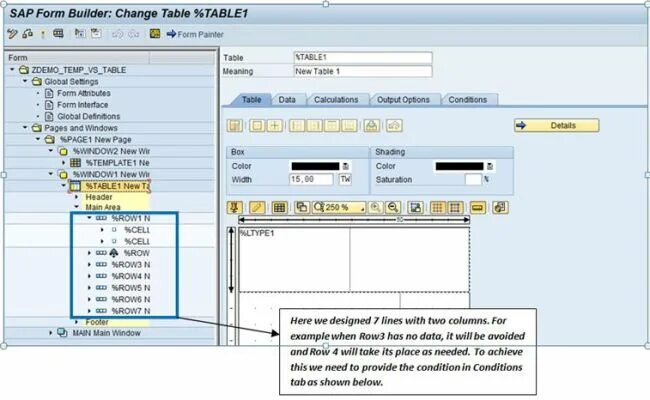650x400 pixels.
Task: Click the Box Width field 15,00
Action: pyautogui.click(x=311, y=179)
